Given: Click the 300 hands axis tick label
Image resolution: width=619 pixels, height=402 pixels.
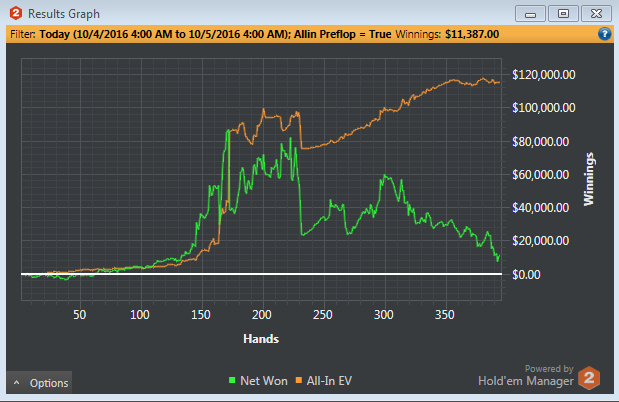Looking at the screenshot, I should [x=384, y=315].
